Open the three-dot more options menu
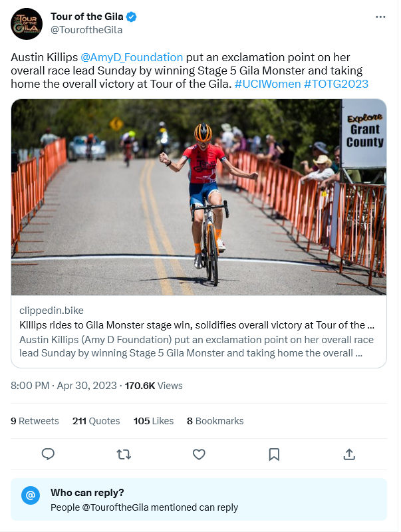401x532 pixels. [380, 17]
